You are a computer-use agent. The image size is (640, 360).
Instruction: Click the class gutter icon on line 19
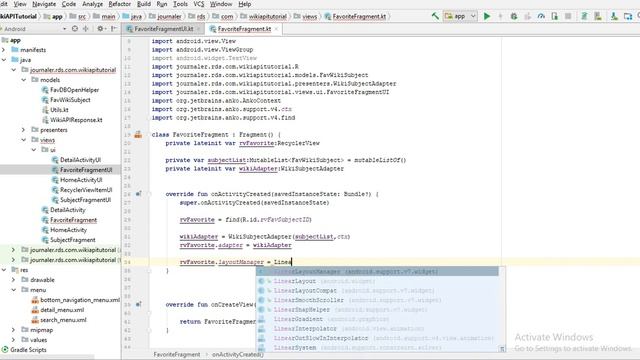pyautogui.click(x=138, y=135)
